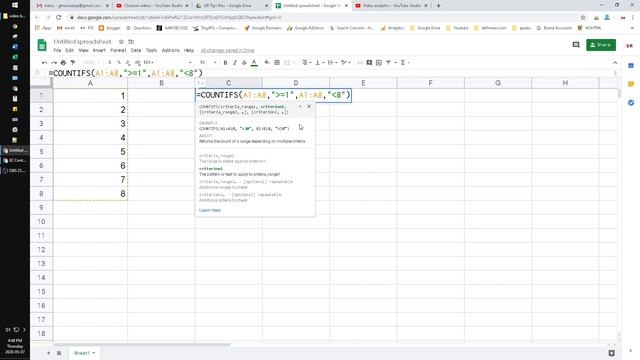This screenshot has height=360, width=640.
Task: Open the View menu
Action: [83, 50]
